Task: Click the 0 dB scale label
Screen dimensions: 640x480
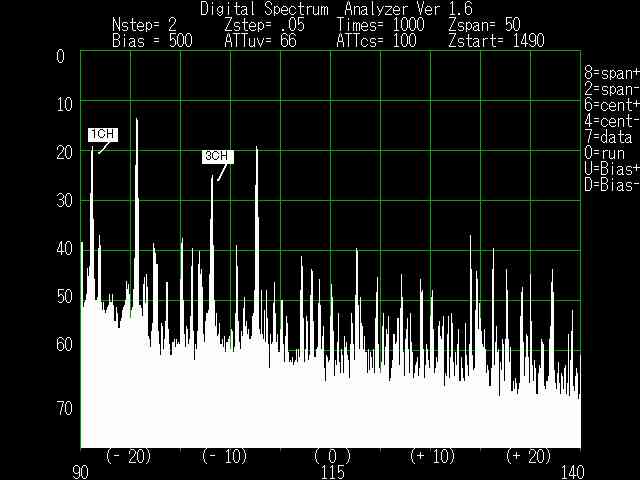Action: click(x=60, y=56)
